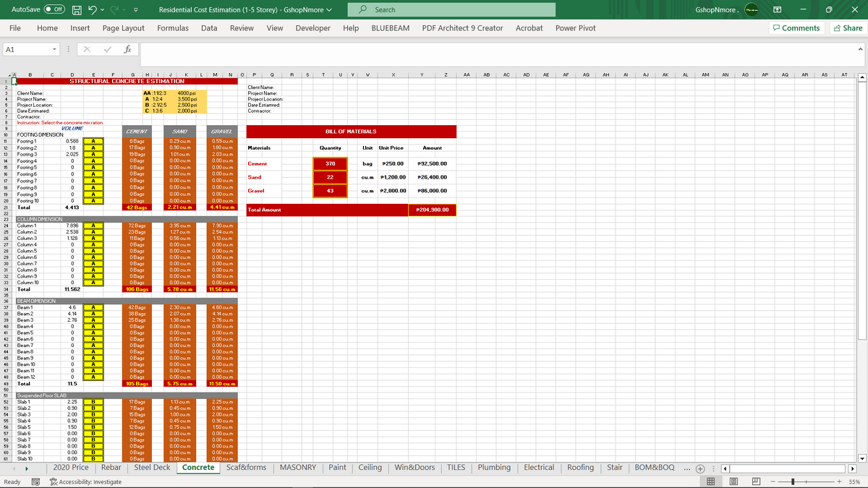Select Total Amount cell ₱204,900.00

pyautogui.click(x=432, y=210)
